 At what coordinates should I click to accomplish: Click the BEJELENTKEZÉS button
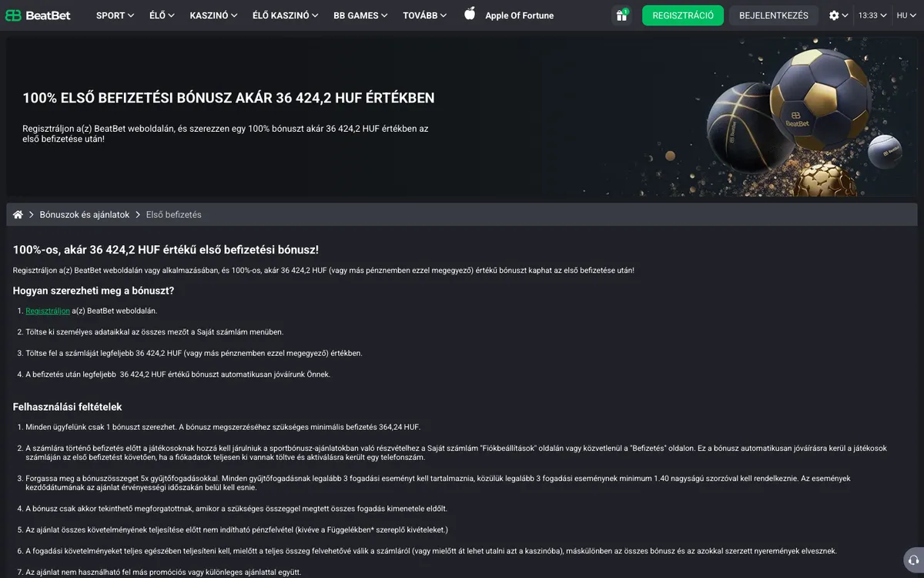[x=774, y=15]
